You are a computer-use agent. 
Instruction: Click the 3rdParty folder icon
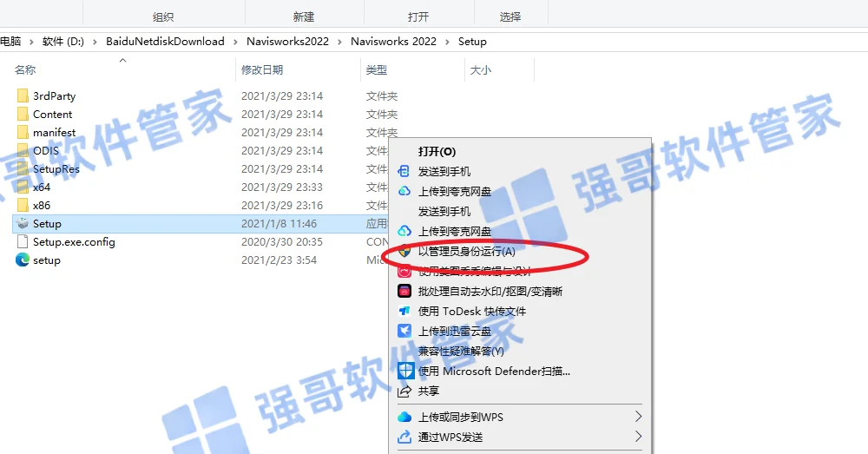click(23, 95)
